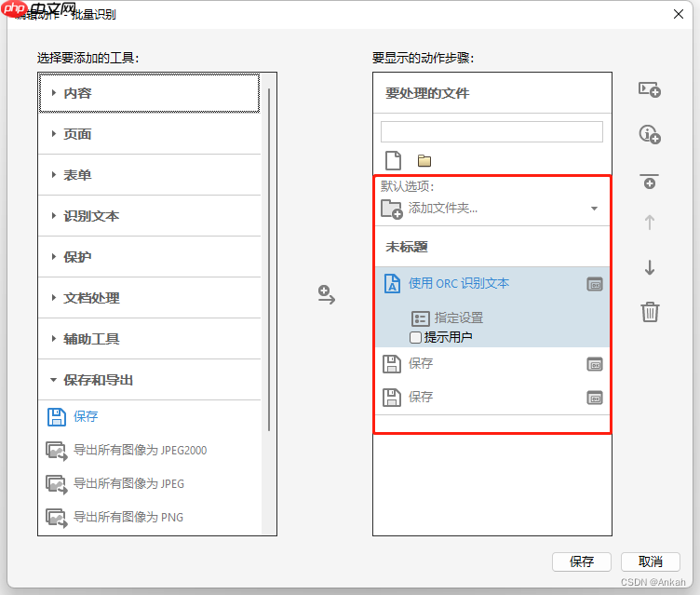The image size is (700, 595).
Task: Click the 未标题 panel header
Action: 492,247
